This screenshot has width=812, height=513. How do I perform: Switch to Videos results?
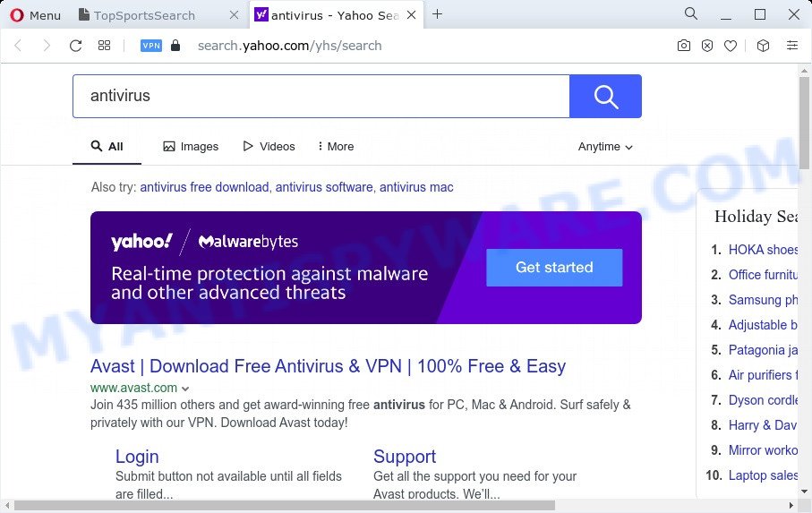point(269,147)
